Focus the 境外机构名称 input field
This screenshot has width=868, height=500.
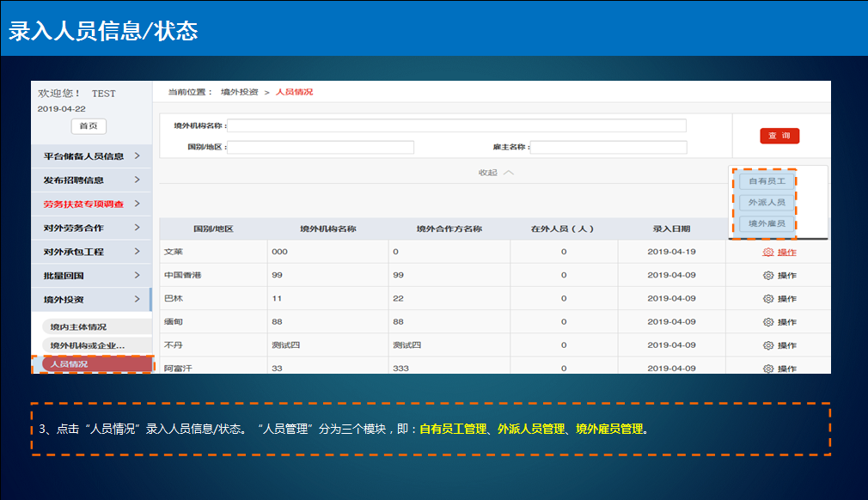[456, 126]
